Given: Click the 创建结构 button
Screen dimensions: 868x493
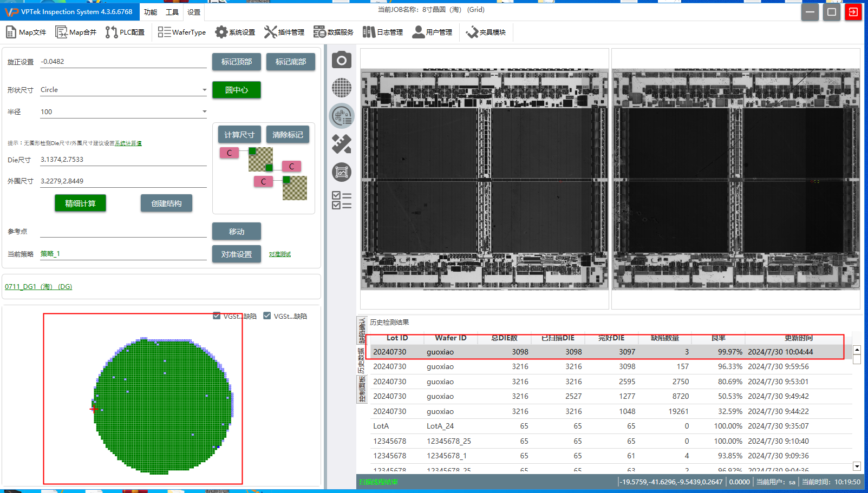Looking at the screenshot, I should [x=166, y=203].
